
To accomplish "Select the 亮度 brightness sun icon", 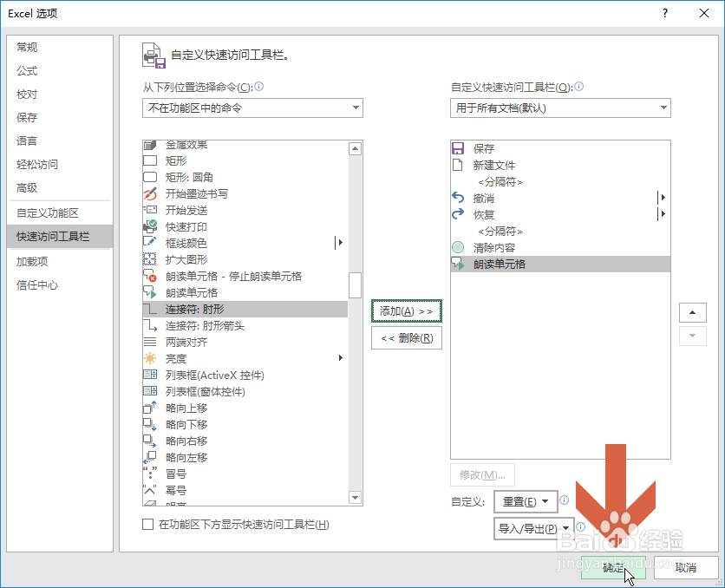I will click(x=150, y=358).
